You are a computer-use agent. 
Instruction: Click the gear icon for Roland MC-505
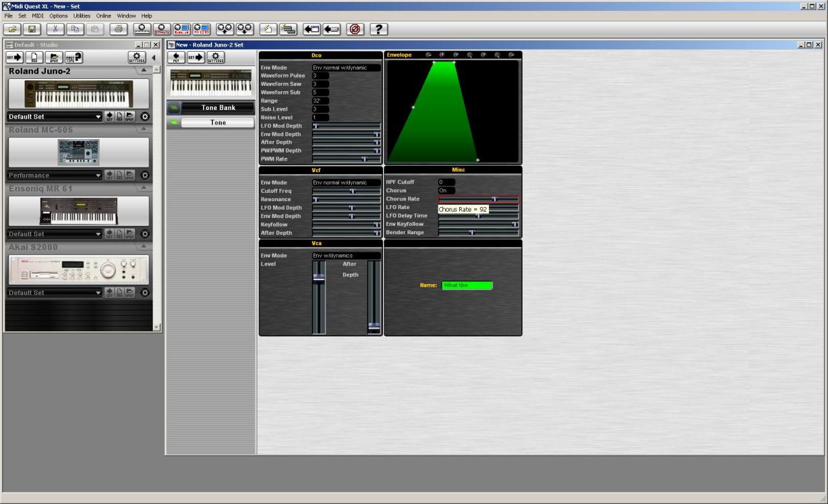[145, 175]
